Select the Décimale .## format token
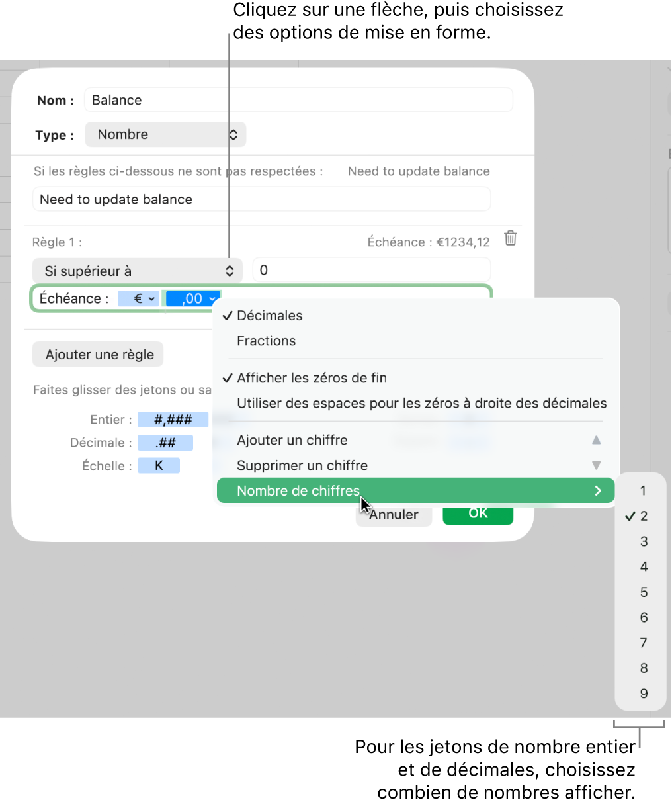 165,442
